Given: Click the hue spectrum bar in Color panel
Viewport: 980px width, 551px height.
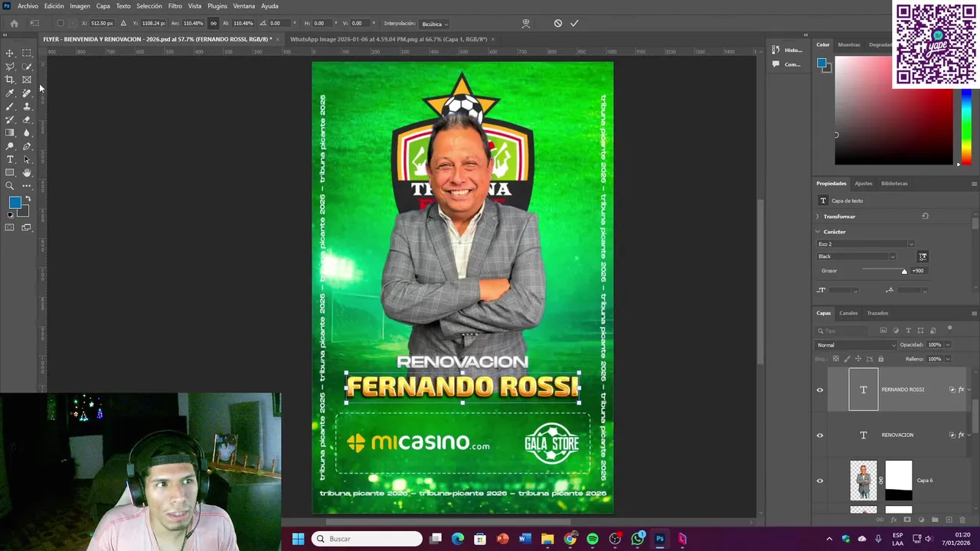Looking at the screenshot, I should point(966,126).
